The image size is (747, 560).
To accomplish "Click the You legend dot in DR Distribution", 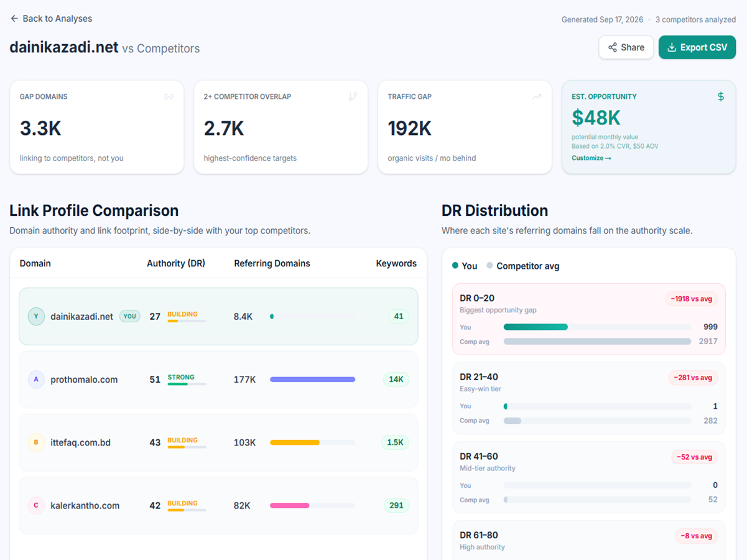I will (x=455, y=266).
